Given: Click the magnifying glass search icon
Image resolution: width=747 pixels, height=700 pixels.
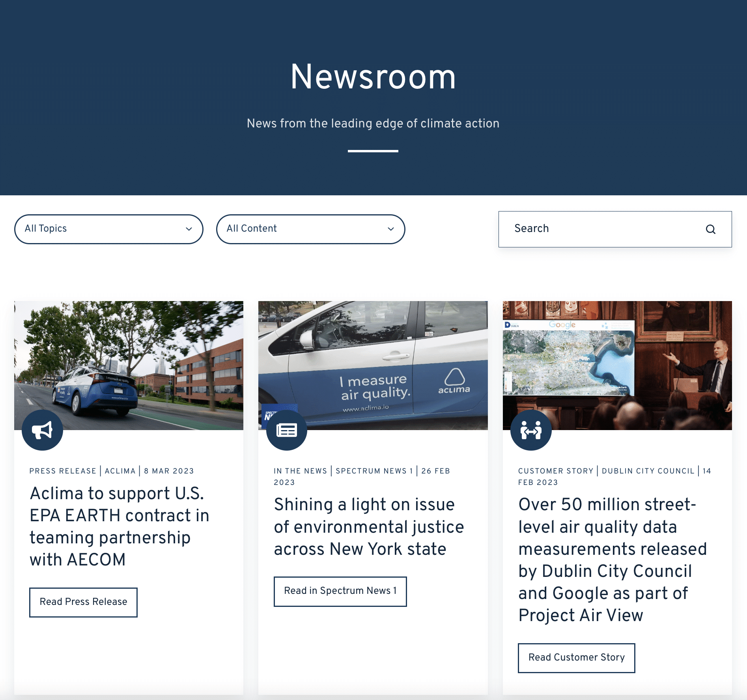Looking at the screenshot, I should (x=711, y=229).
